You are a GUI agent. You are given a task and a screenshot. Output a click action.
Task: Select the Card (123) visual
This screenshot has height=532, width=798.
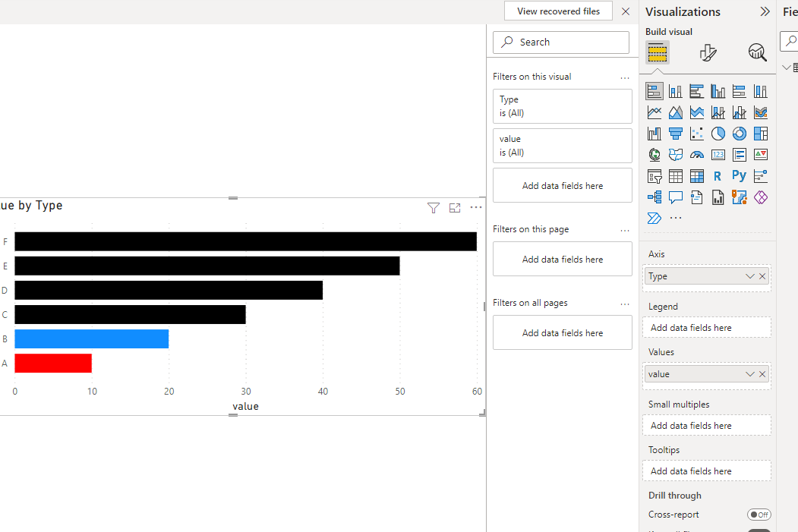(718, 155)
